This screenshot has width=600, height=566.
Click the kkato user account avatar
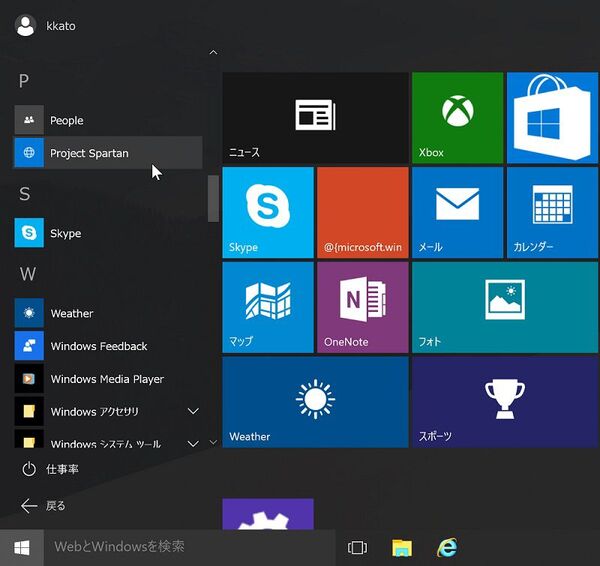[26, 26]
